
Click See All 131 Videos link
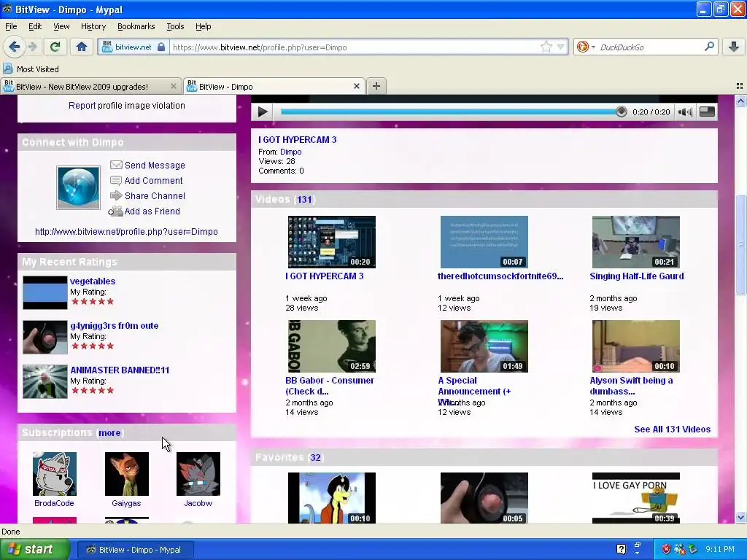click(672, 429)
